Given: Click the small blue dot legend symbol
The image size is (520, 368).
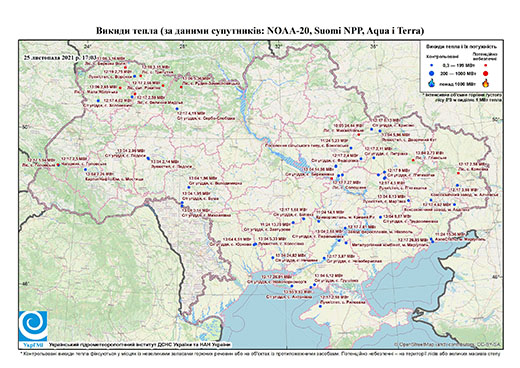Looking at the screenshot, I should coord(431,66).
